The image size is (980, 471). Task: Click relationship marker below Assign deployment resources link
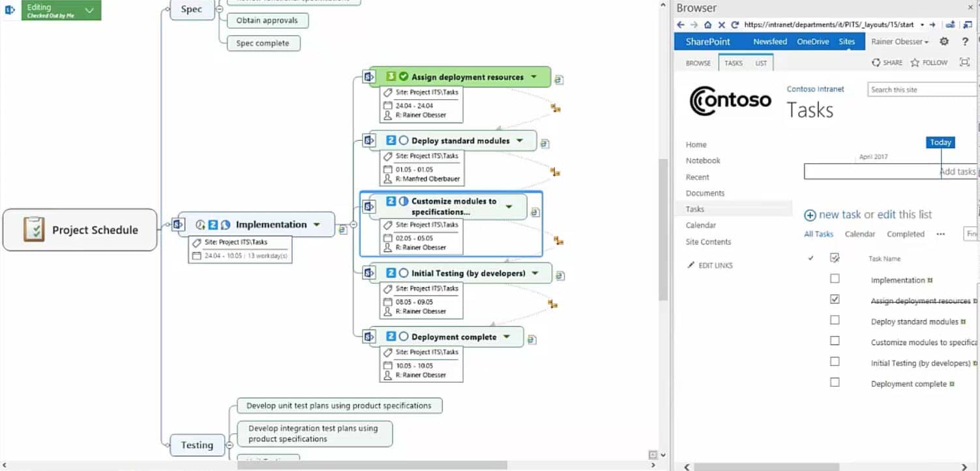[x=556, y=108]
